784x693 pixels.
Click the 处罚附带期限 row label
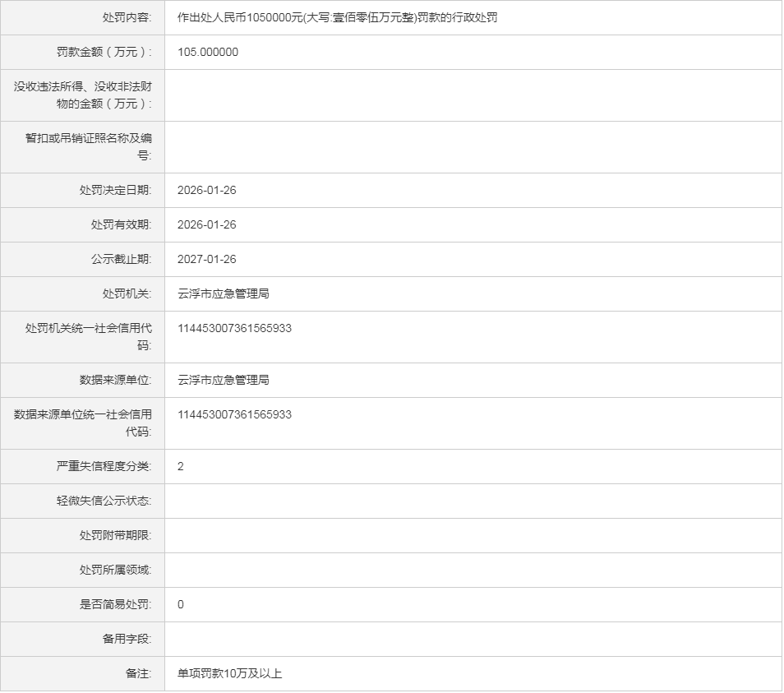point(115,535)
